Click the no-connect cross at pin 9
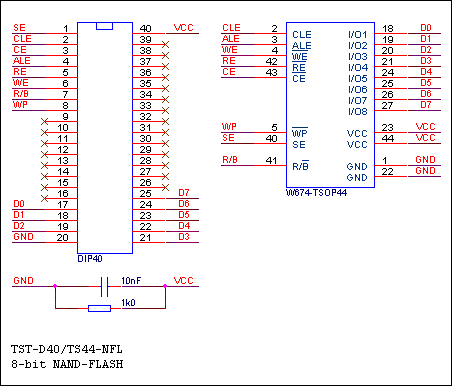Screen dimensions: 452x386 click(x=44, y=121)
